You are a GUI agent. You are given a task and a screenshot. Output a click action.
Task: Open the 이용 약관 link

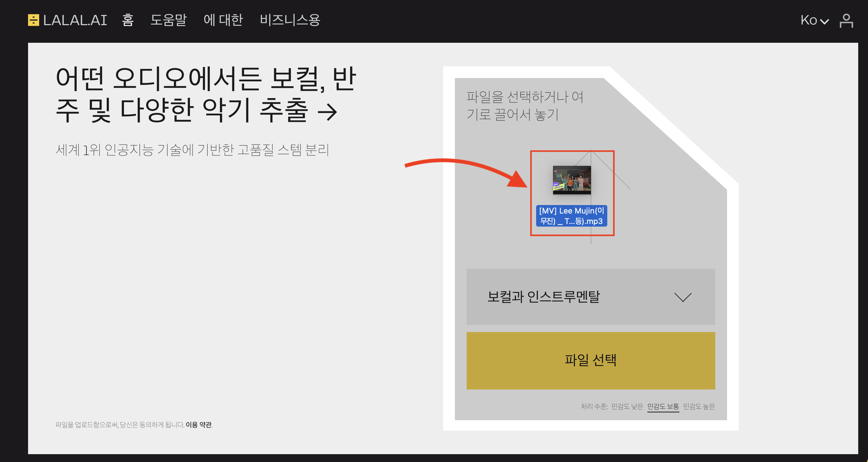199,424
